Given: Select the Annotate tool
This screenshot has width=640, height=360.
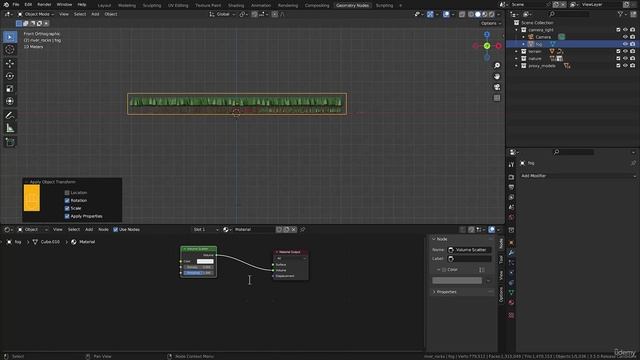Looking at the screenshot, I should (x=10, y=116).
